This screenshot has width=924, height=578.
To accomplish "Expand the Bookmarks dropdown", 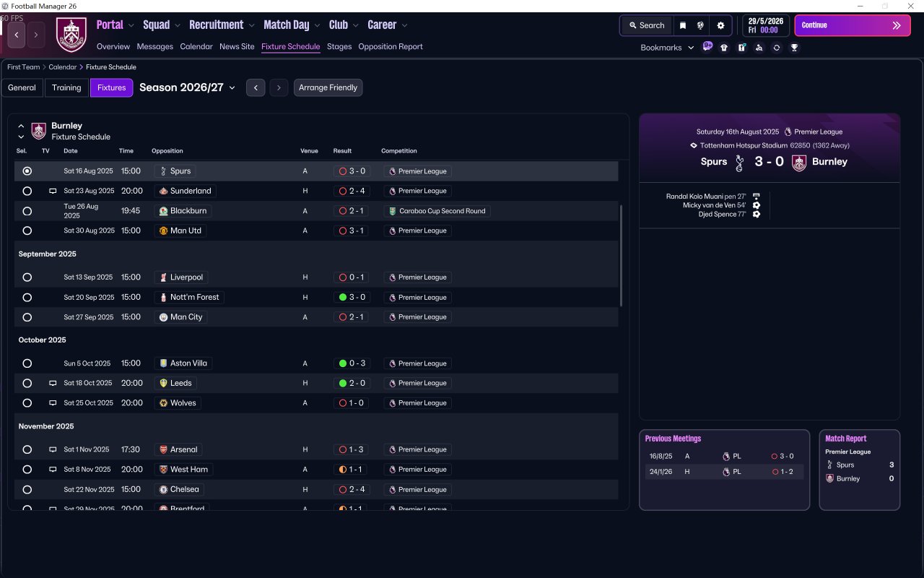I will pos(667,48).
